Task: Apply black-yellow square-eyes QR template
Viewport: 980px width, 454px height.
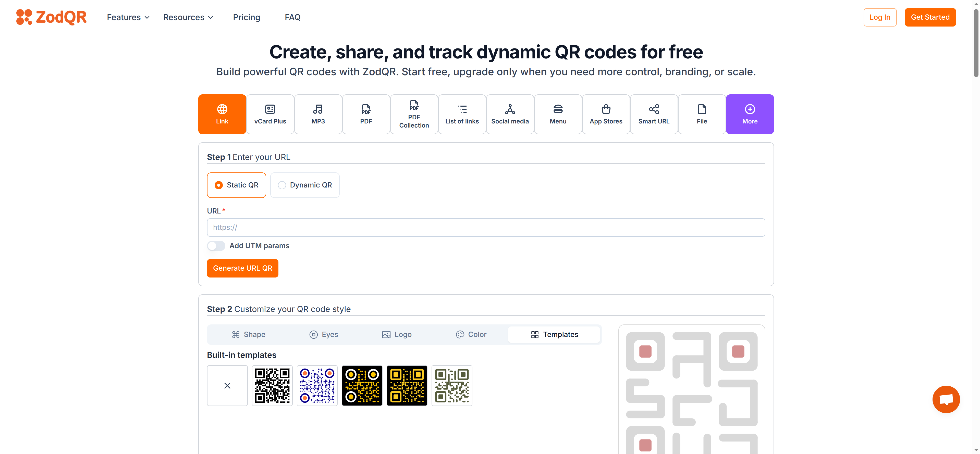Action: [407, 386]
